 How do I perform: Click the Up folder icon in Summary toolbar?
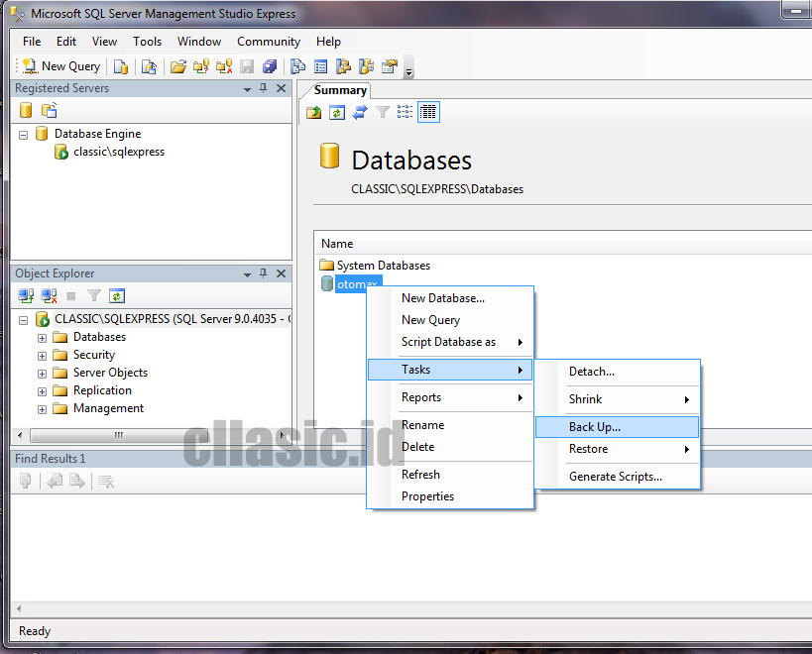point(314,112)
